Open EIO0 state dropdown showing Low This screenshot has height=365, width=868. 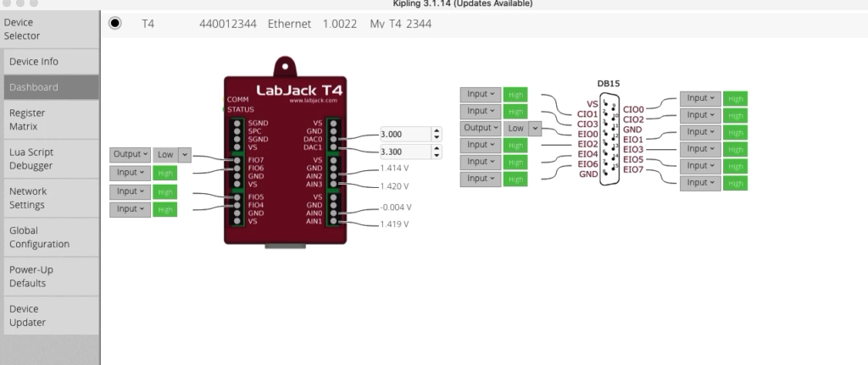pyautogui.click(x=522, y=129)
